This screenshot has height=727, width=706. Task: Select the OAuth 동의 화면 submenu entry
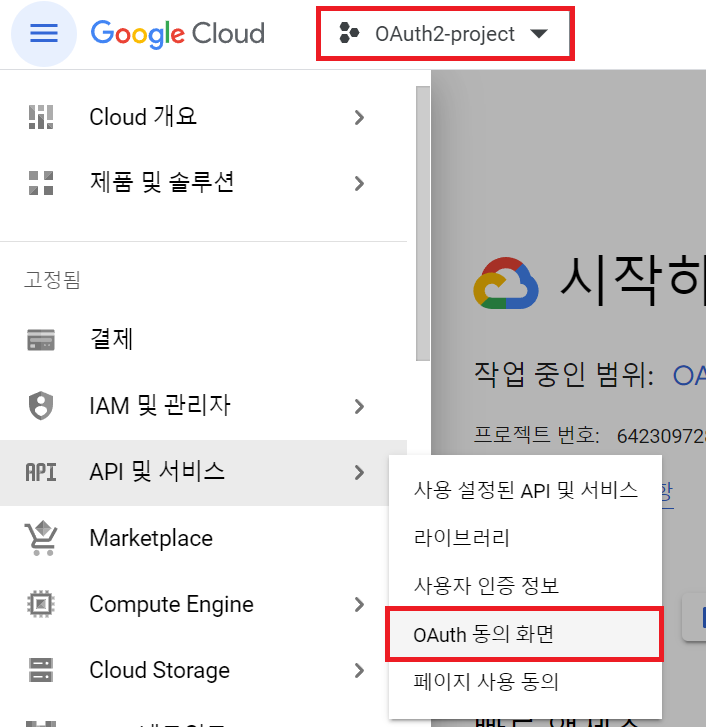[x=524, y=634]
